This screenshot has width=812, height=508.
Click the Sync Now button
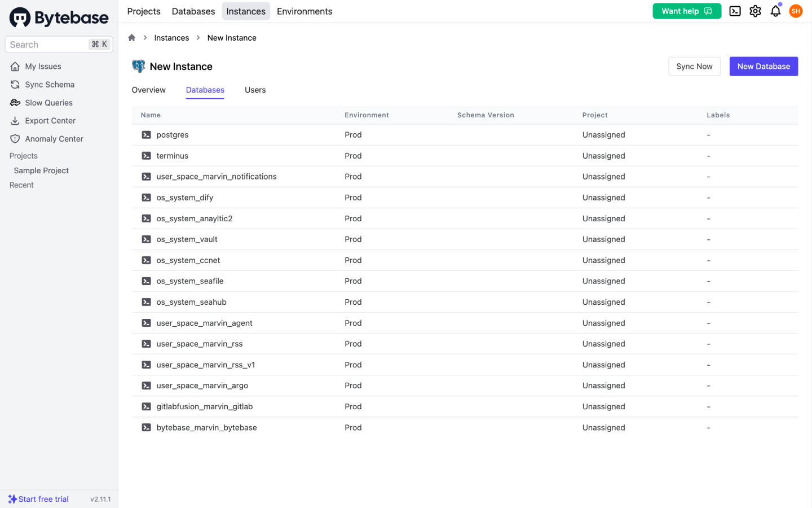694,67
